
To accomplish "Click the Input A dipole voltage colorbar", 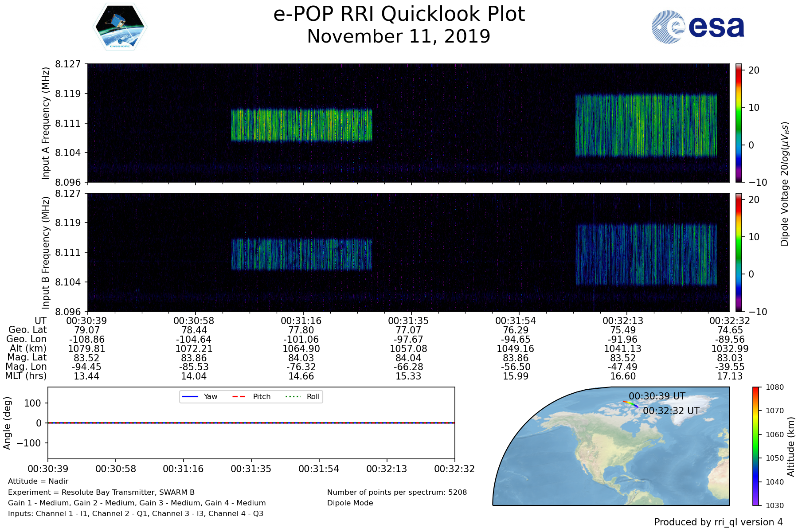I will (x=739, y=123).
